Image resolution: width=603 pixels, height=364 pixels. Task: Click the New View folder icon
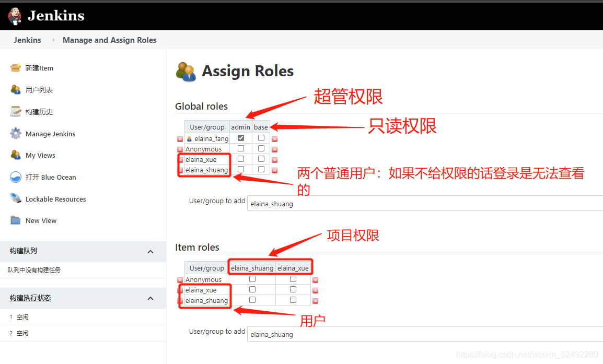15,220
